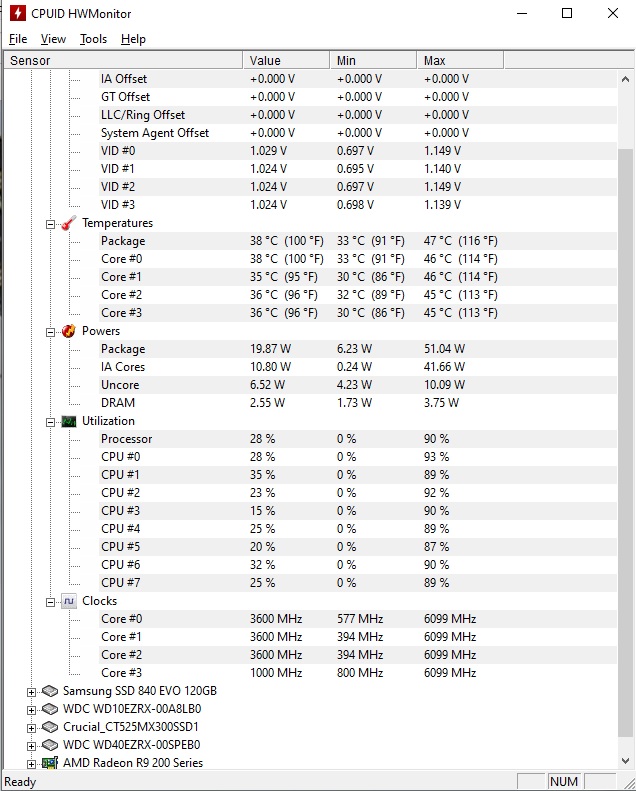636x791 pixels.
Task: Select the Package temperature row
Action: pyautogui.click(x=310, y=241)
